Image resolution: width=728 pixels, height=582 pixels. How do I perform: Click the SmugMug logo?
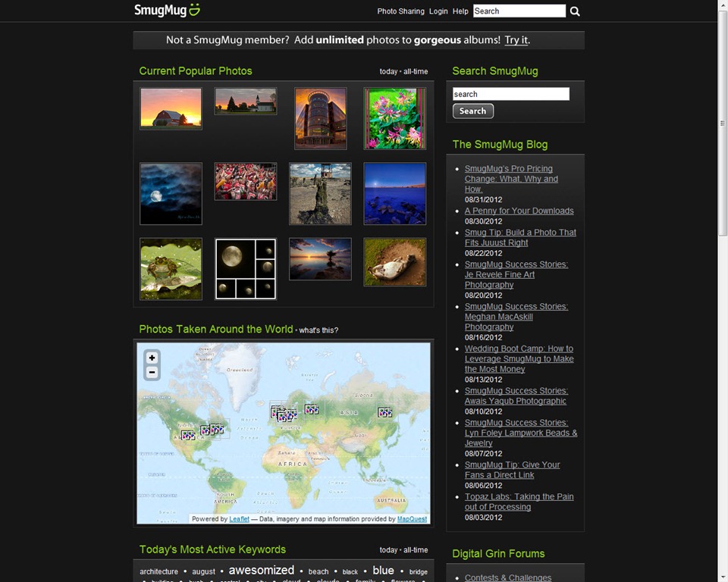pyautogui.click(x=167, y=10)
